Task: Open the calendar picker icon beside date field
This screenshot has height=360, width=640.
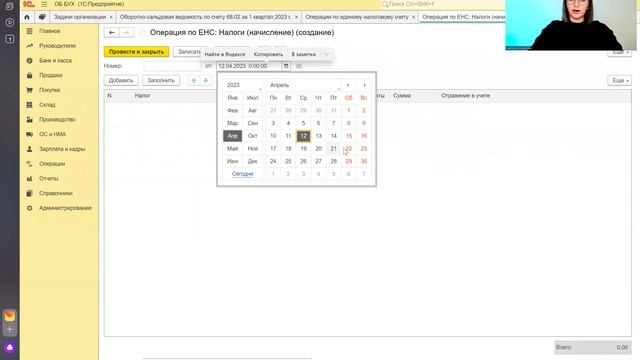Action: click(x=286, y=66)
